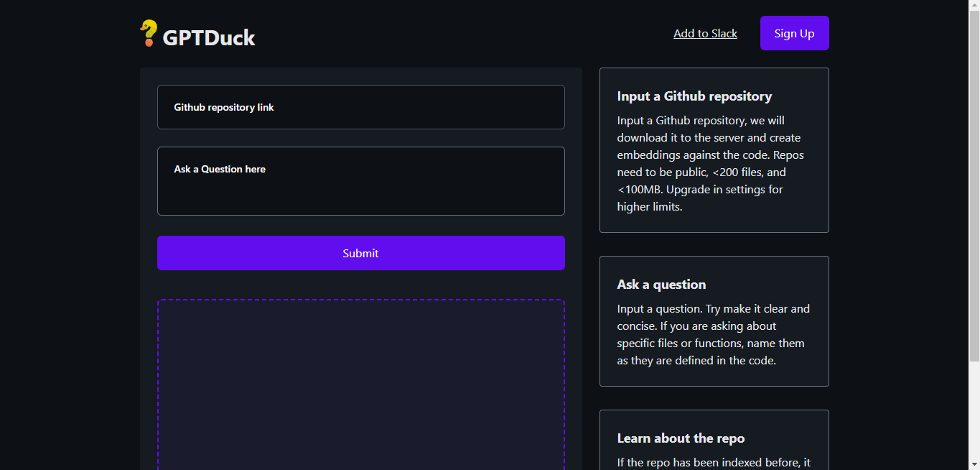Viewport: 980px width, 470px height.
Task: Click the scrollbar down arrow
Action: (974, 465)
